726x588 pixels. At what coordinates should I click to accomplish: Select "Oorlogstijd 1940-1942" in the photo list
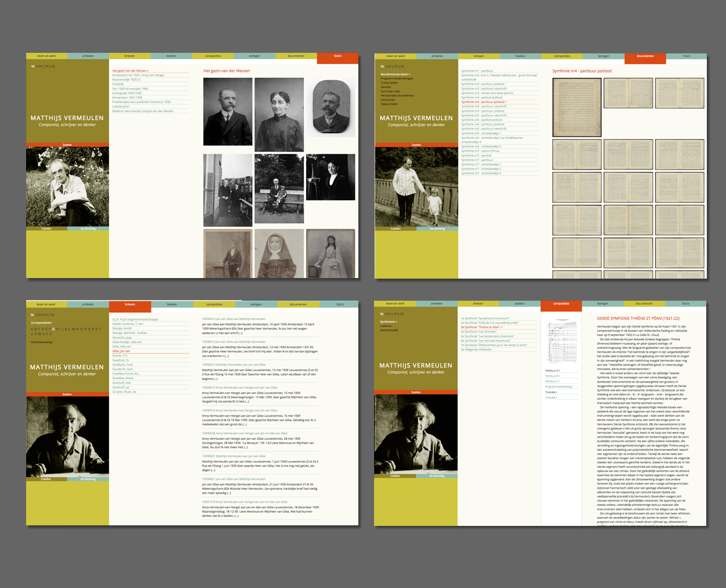coord(127,93)
